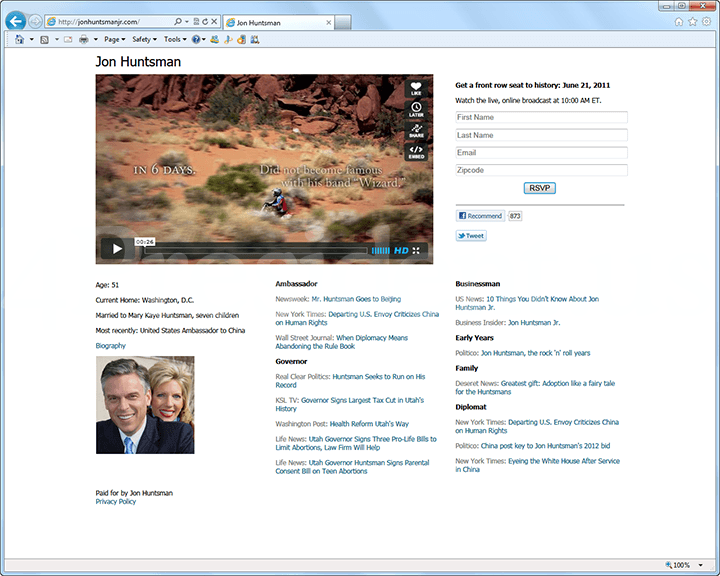Select the Jon Huntsman browser tab
Screen dimensions: 720x576
pyautogui.click(x=279, y=23)
